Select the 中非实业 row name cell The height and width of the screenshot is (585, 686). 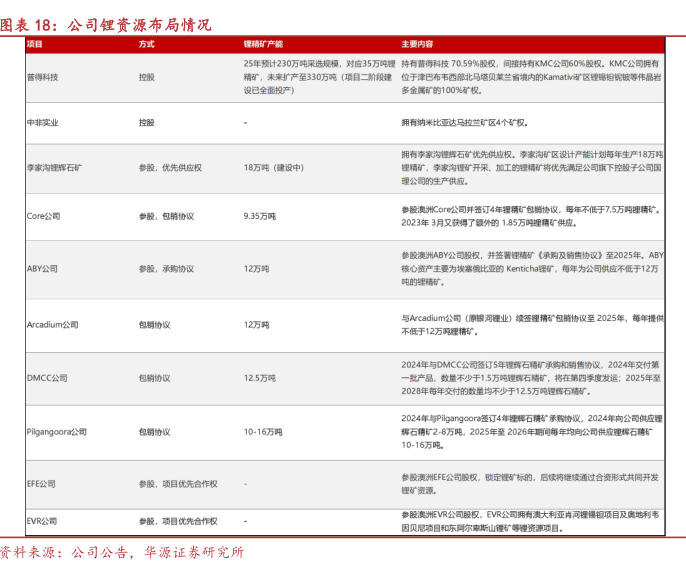click(x=43, y=122)
